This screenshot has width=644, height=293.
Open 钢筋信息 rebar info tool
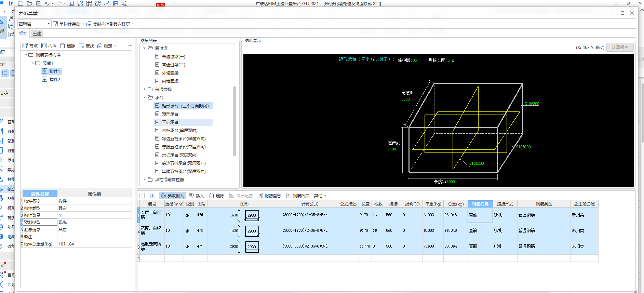point(269,196)
